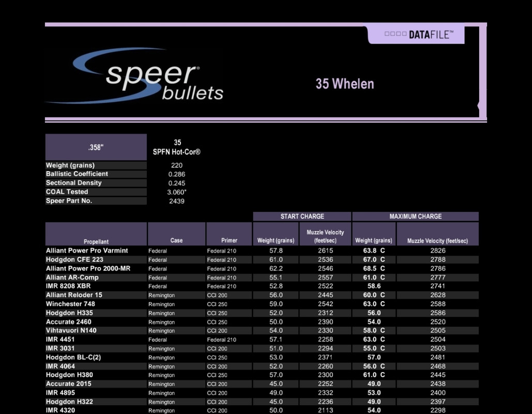Image resolution: width=532 pixels, height=414 pixels.
Task: Click the Speer Part No. label
Action: pyautogui.click(x=69, y=201)
